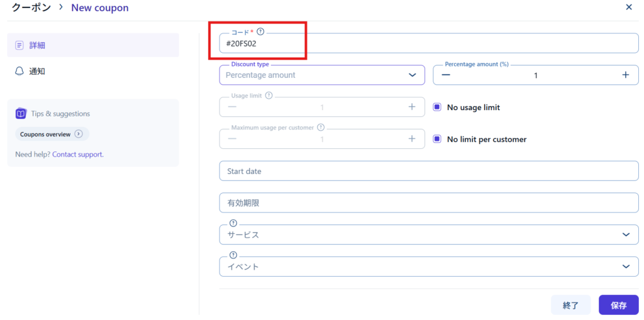Viewport: 644px width, 320px height.
Task: Click the help icon next to コード label
Action: coord(261,31)
